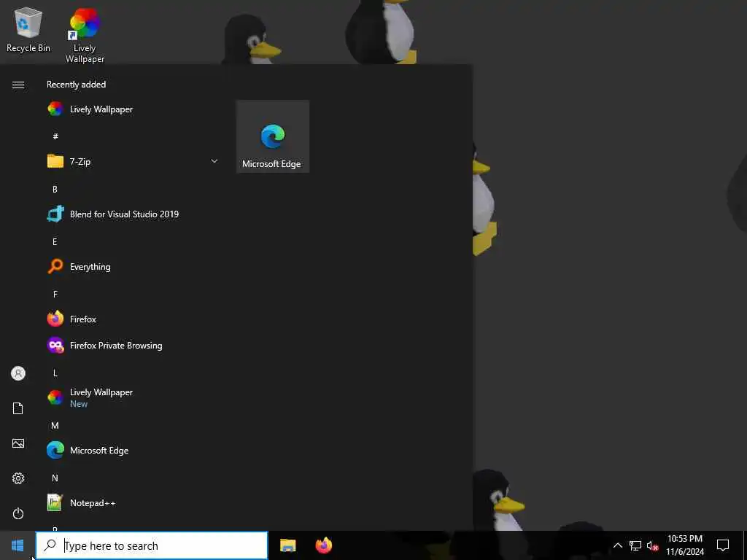Click the muted volume tray icon

coord(653,545)
